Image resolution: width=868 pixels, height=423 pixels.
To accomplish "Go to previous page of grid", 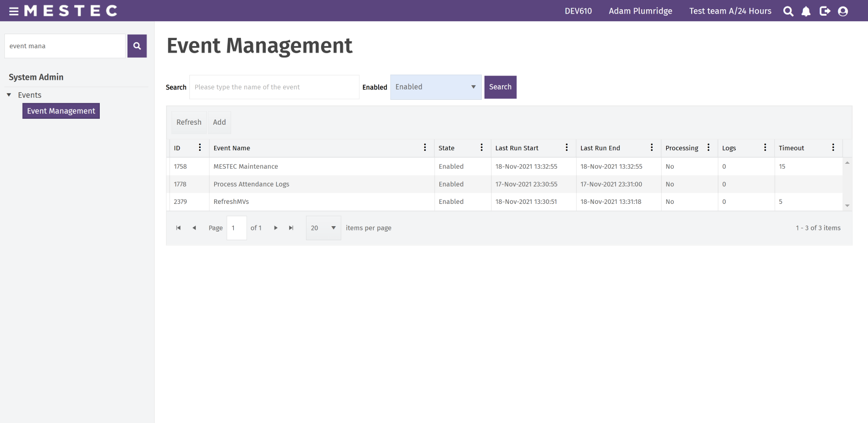I will 194,228.
